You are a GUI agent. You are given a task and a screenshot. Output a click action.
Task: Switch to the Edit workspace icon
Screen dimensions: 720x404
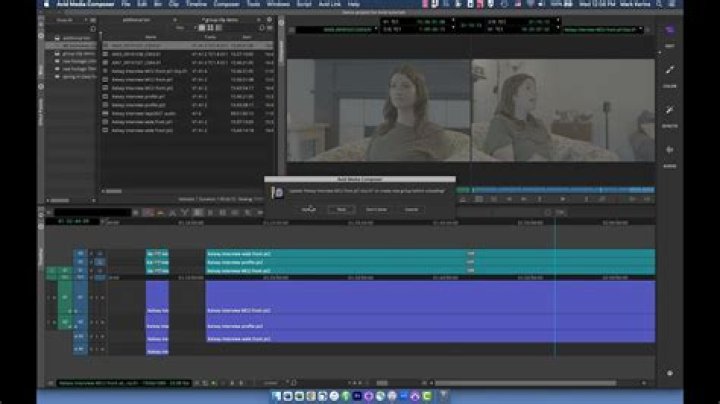click(669, 33)
